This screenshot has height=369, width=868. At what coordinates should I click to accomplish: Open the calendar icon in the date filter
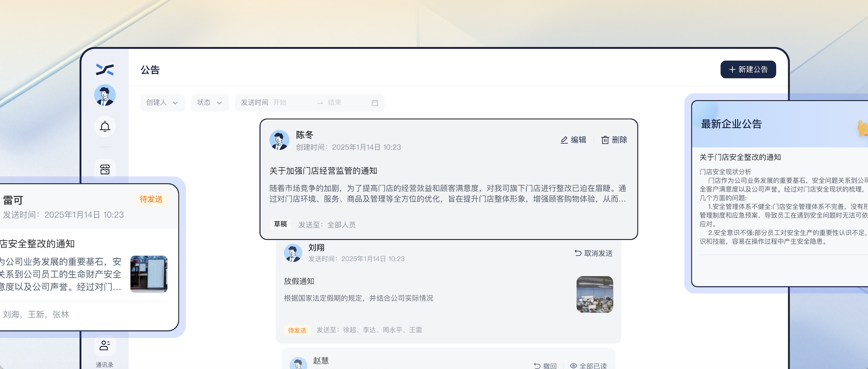pos(375,103)
